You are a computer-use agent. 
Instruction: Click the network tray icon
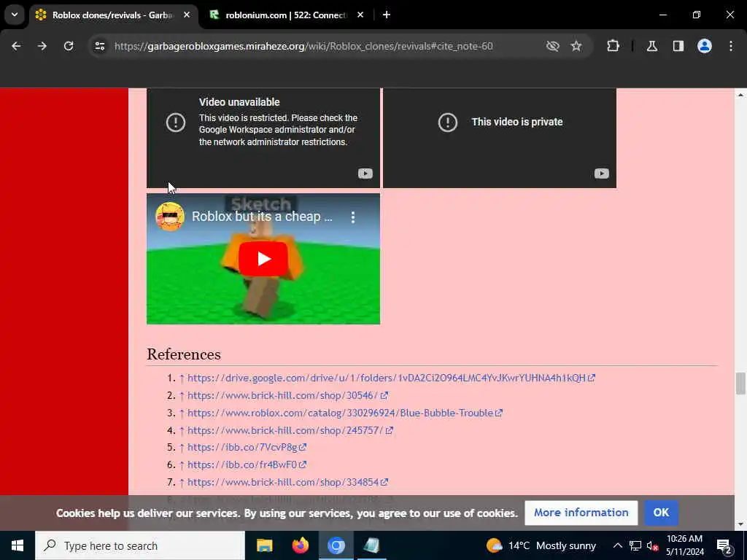(635, 545)
